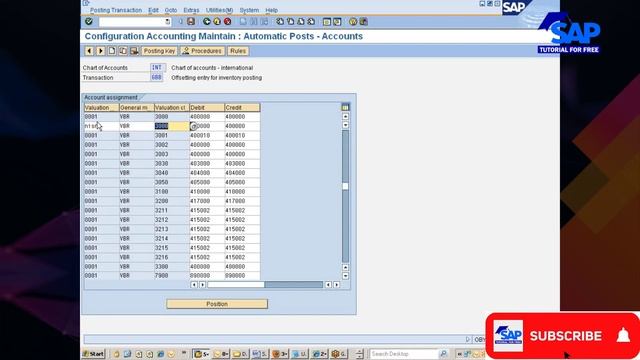Open the command field history dropdown
This screenshot has height=360, width=640.
167,22
